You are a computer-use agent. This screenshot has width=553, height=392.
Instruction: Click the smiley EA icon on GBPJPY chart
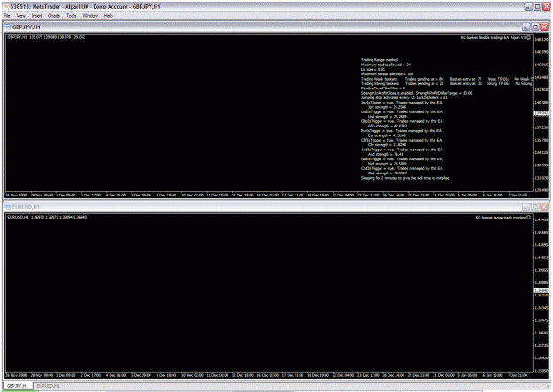(x=528, y=37)
